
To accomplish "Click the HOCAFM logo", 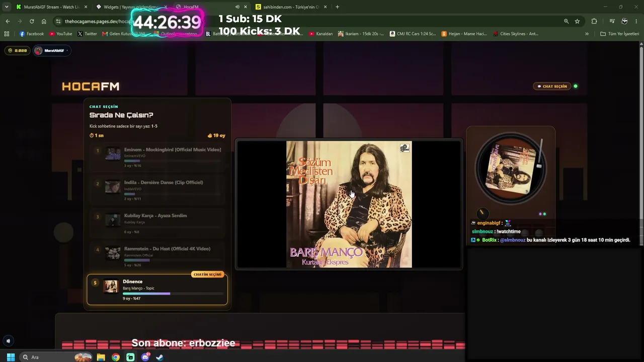I will point(91,86).
